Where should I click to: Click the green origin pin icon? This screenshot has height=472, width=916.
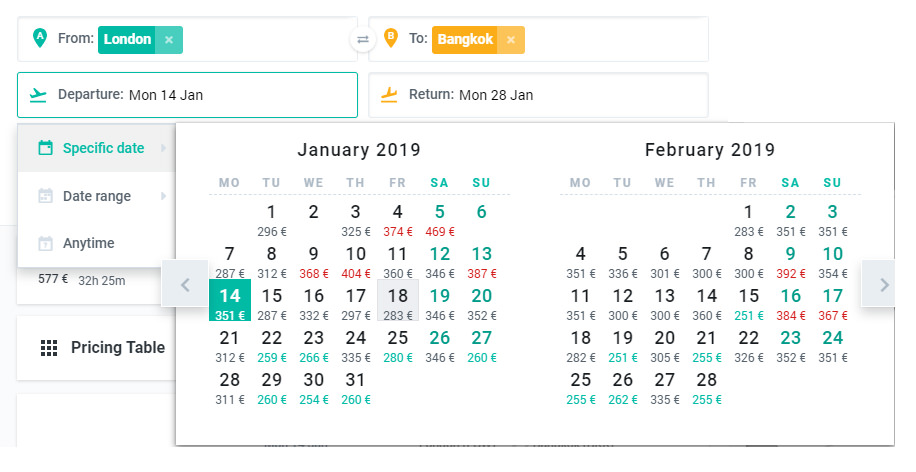(39, 39)
